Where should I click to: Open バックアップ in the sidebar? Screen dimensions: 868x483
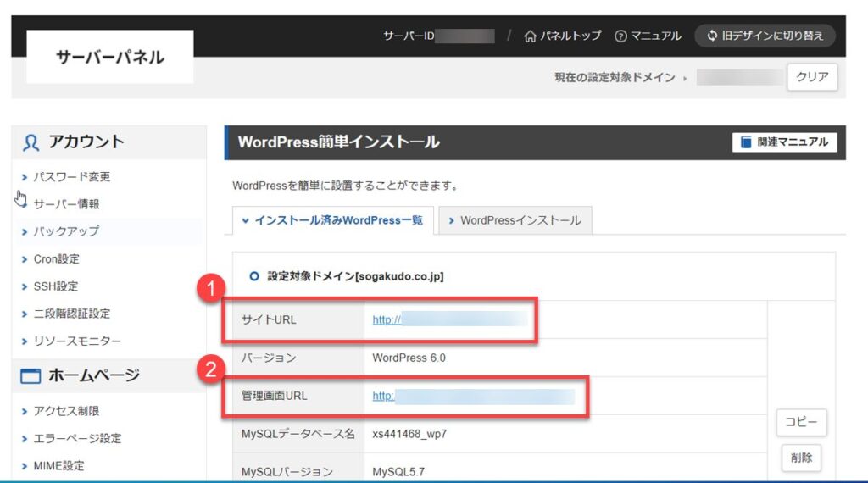tap(66, 231)
